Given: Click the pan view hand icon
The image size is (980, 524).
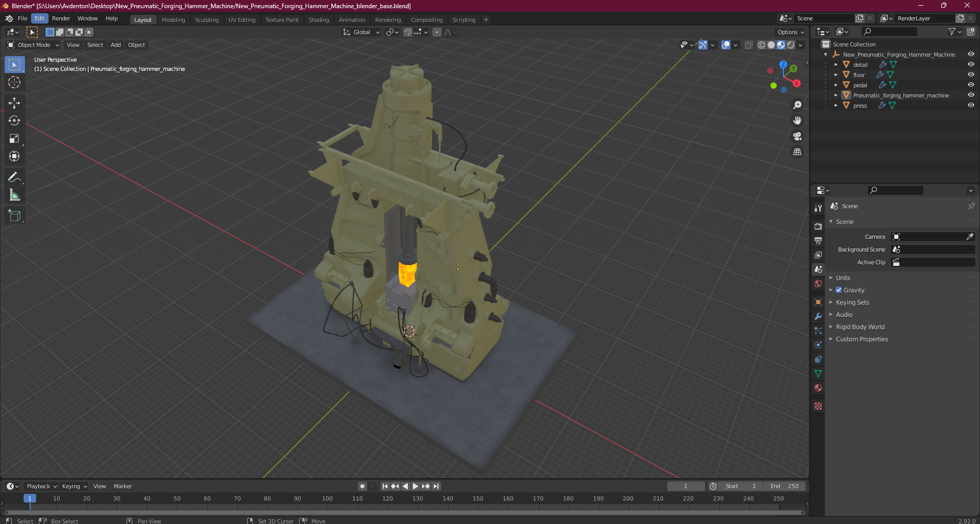Looking at the screenshot, I should click(x=797, y=120).
